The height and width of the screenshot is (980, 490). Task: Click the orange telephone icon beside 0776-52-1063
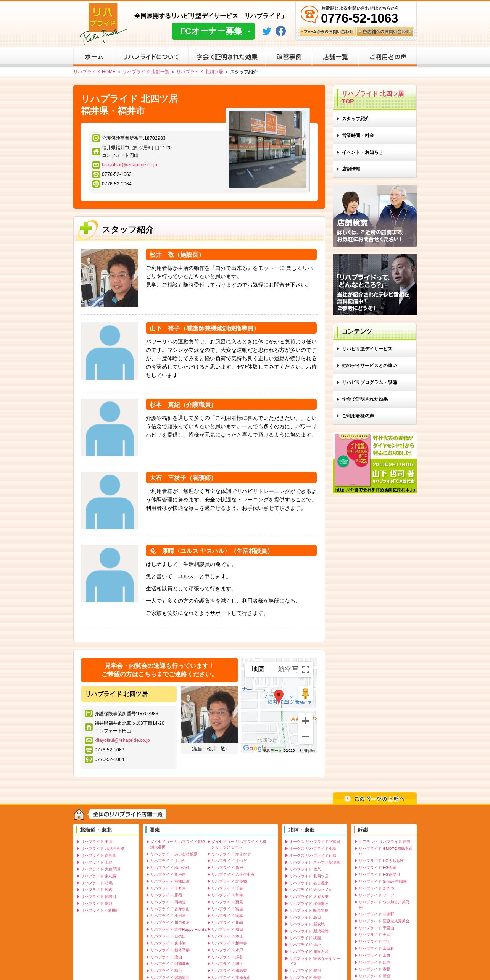(x=309, y=15)
